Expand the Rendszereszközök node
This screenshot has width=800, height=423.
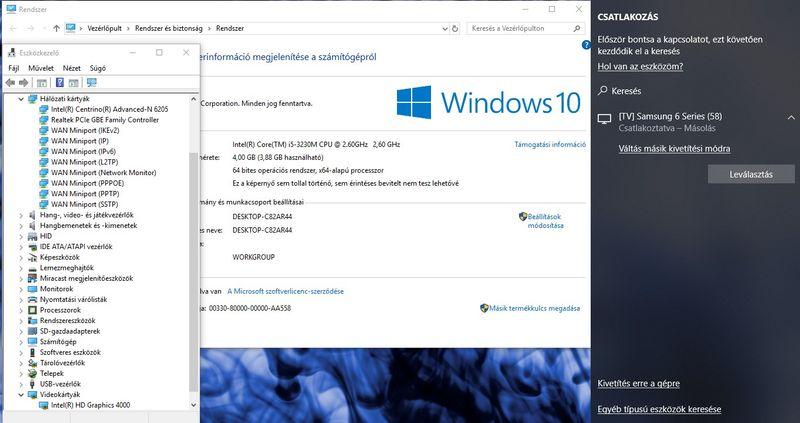click(21, 321)
